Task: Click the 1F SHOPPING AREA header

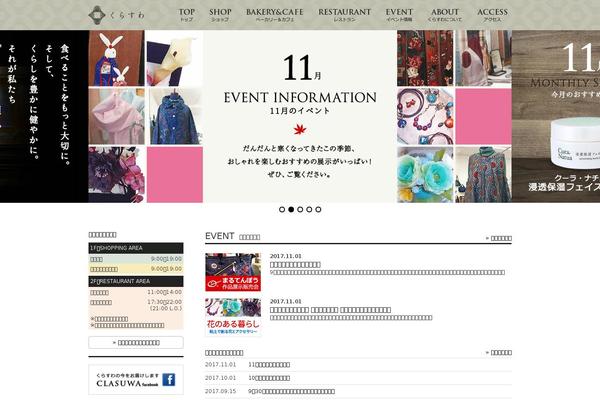Action: coord(136,248)
